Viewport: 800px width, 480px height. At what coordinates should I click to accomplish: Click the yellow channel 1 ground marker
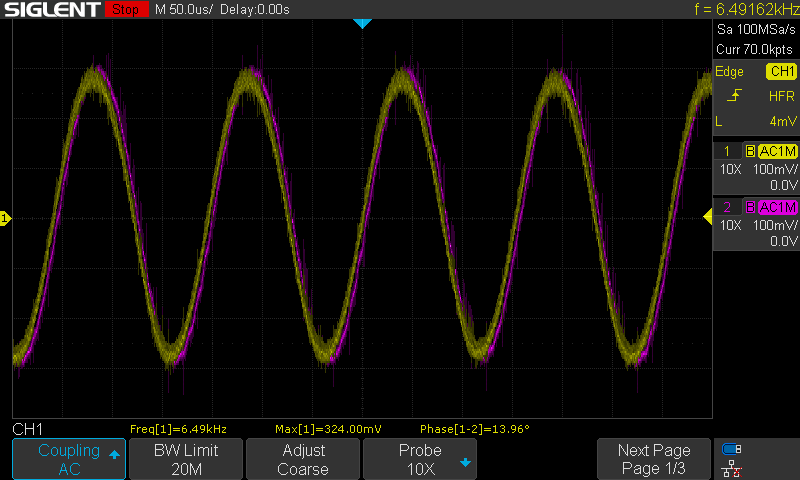pyautogui.click(x=5, y=218)
